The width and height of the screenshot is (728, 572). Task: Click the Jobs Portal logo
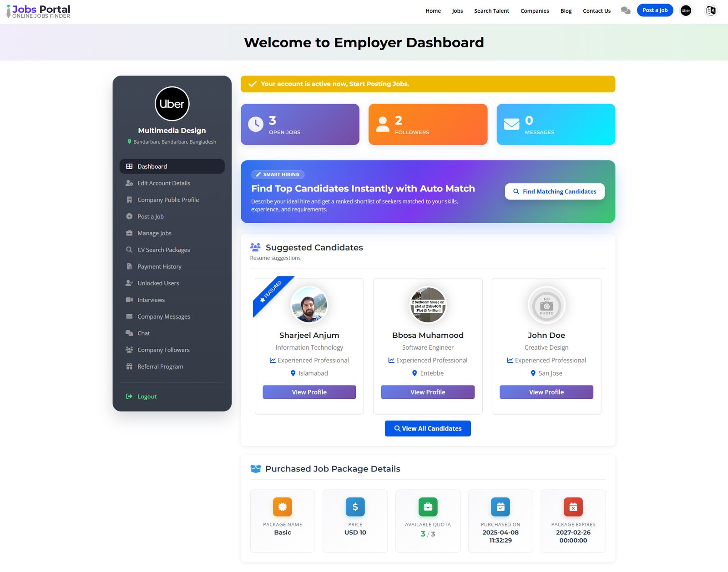(38, 11)
